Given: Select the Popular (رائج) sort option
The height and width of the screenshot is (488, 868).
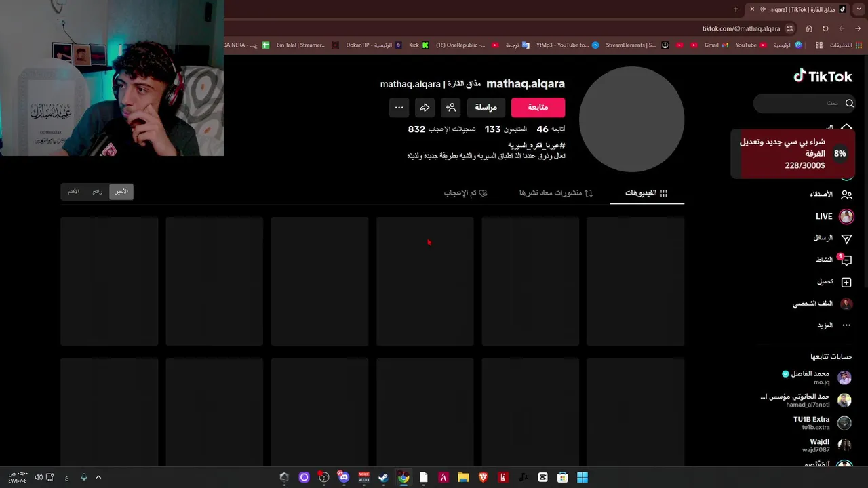Looking at the screenshot, I should coord(98,192).
